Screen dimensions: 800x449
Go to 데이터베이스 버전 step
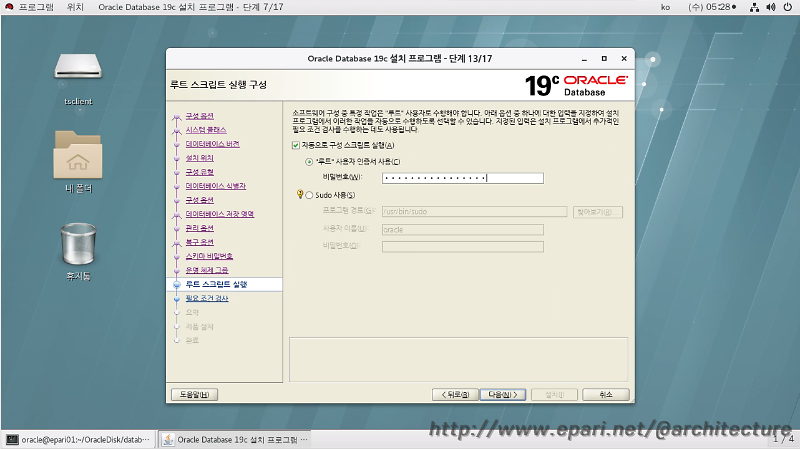tap(212, 144)
